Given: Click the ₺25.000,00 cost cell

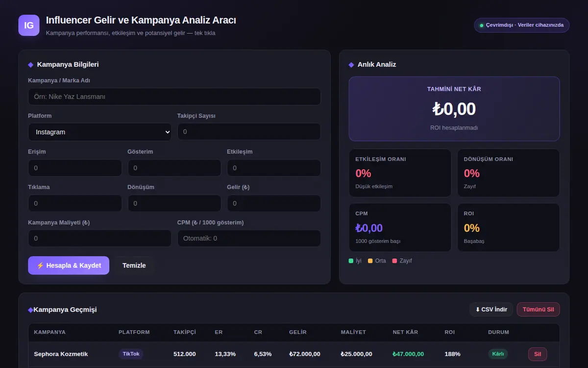Looking at the screenshot, I should (x=357, y=354).
